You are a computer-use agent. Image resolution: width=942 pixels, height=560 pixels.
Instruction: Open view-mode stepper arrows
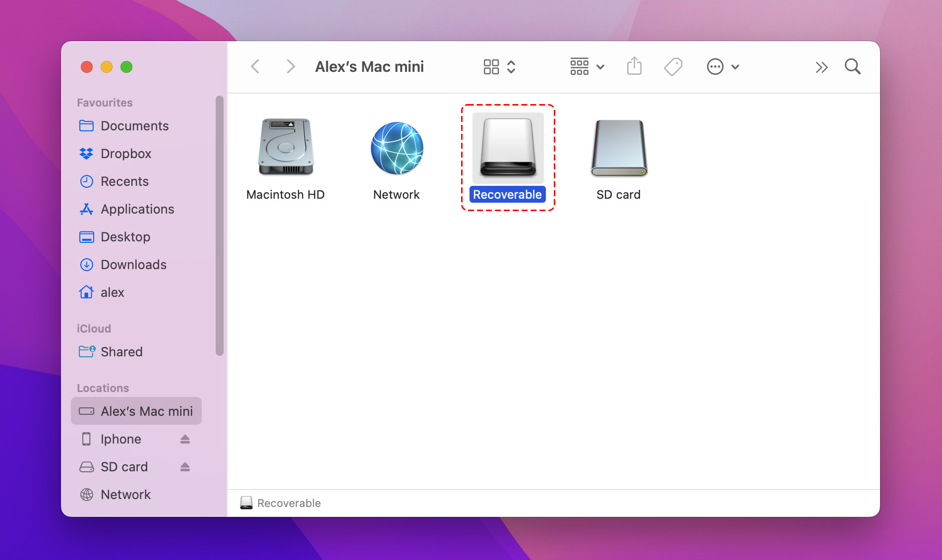click(511, 66)
